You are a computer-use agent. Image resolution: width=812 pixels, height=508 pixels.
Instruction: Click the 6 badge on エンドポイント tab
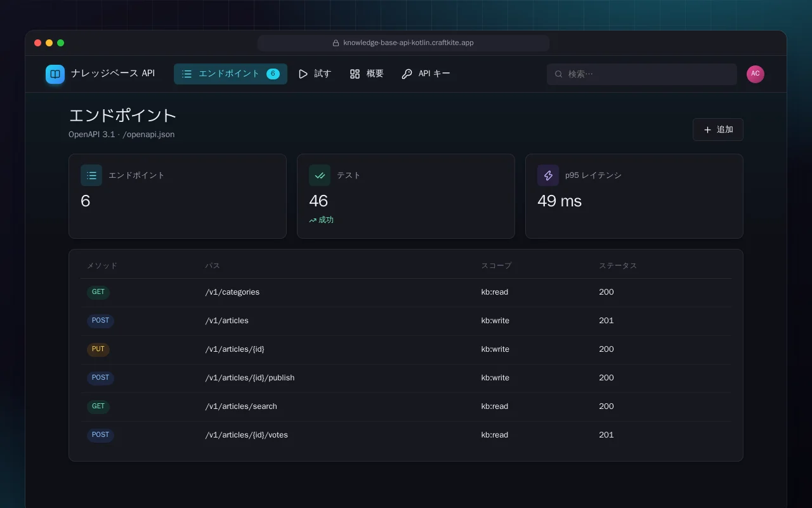(273, 74)
